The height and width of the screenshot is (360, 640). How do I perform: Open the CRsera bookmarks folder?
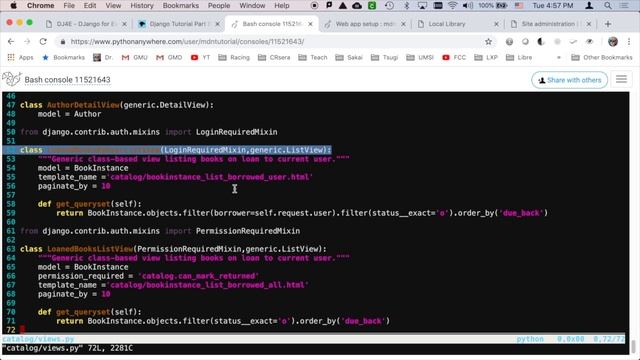(x=274, y=58)
